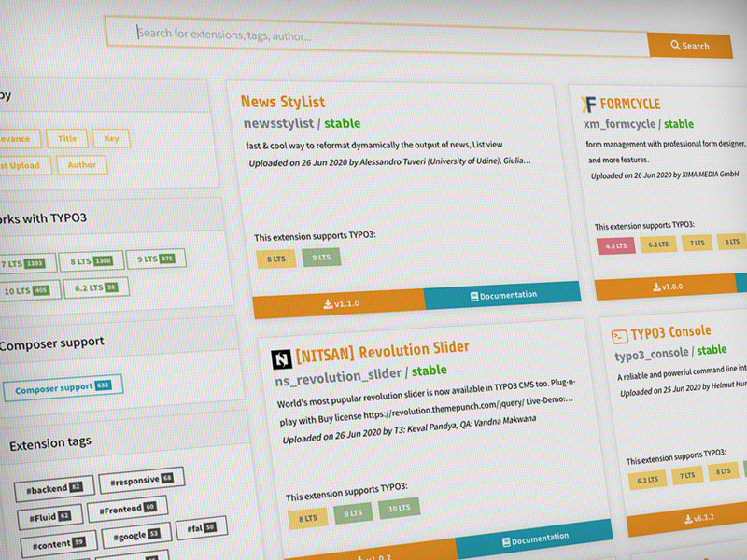Filter by 7 LTS in Works with TYPO3
Viewport: 747px width, 560px height.
click(x=26, y=263)
